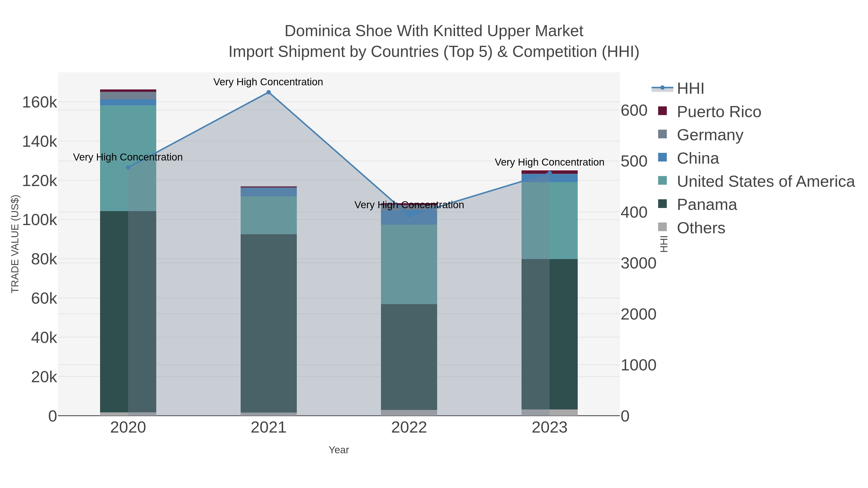The width and height of the screenshot is (868, 488).
Task: Click the Puerto Rico segment of 2023 bar
Action: click(549, 172)
